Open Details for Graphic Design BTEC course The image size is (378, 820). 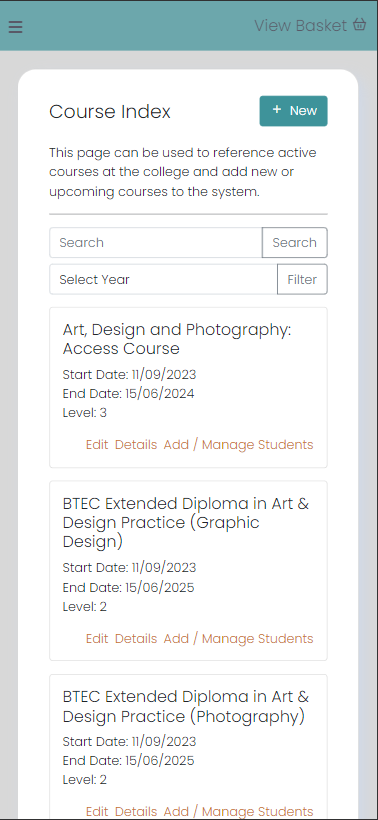pos(136,639)
